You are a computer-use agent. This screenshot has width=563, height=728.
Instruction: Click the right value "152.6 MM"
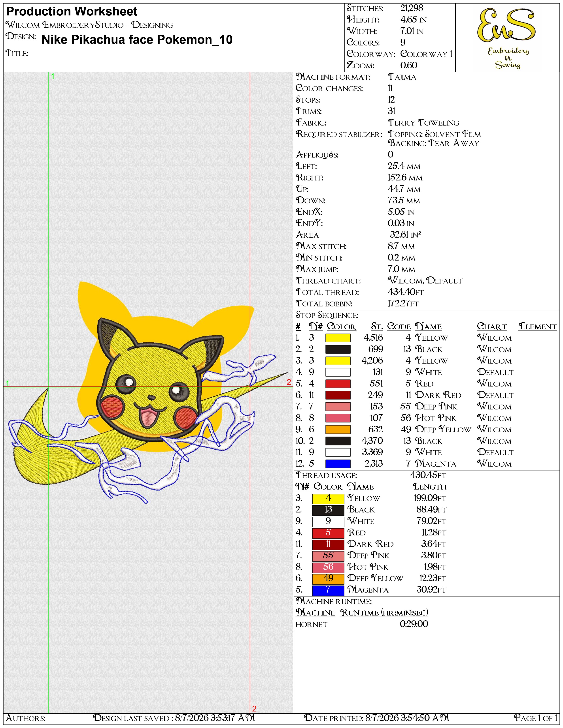(x=405, y=178)
